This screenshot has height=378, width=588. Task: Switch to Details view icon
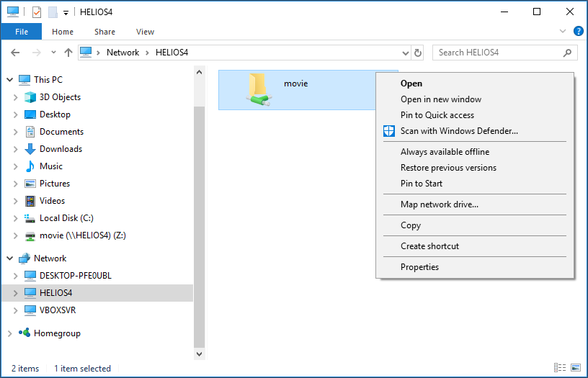(x=560, y=368)
